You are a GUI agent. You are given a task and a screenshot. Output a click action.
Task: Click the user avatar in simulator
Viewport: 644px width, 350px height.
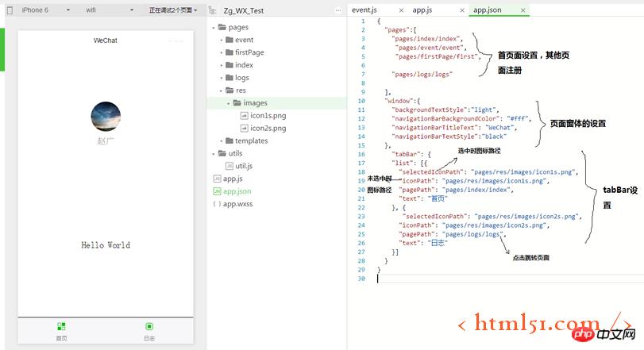[106, 117]
